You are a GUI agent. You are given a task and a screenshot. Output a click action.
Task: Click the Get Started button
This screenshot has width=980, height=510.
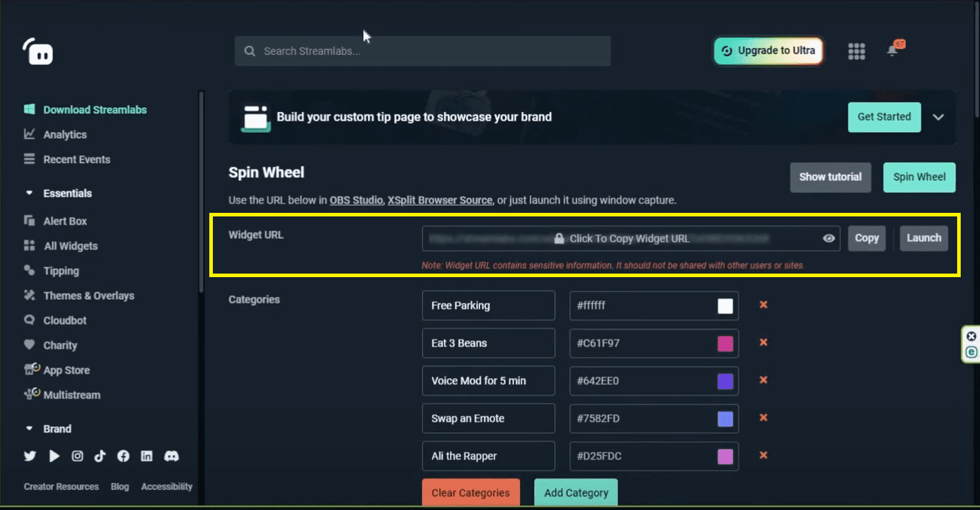(884, 117)
